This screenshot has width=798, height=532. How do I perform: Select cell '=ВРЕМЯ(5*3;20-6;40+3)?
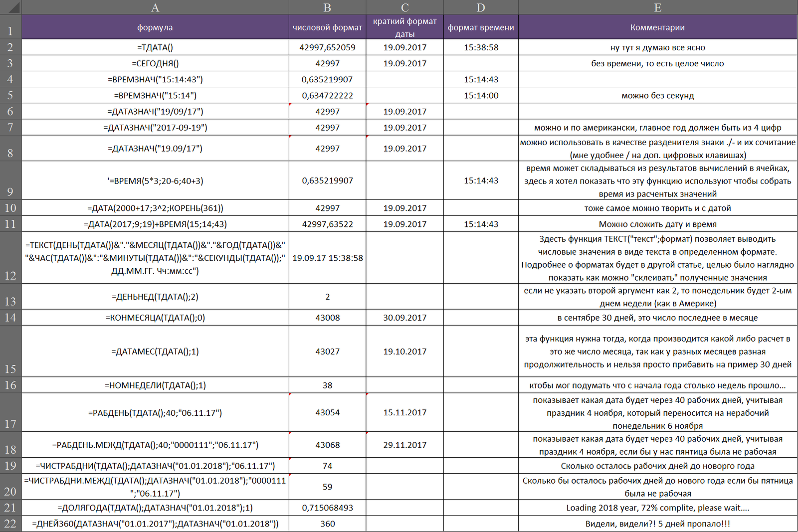point(155,180)
